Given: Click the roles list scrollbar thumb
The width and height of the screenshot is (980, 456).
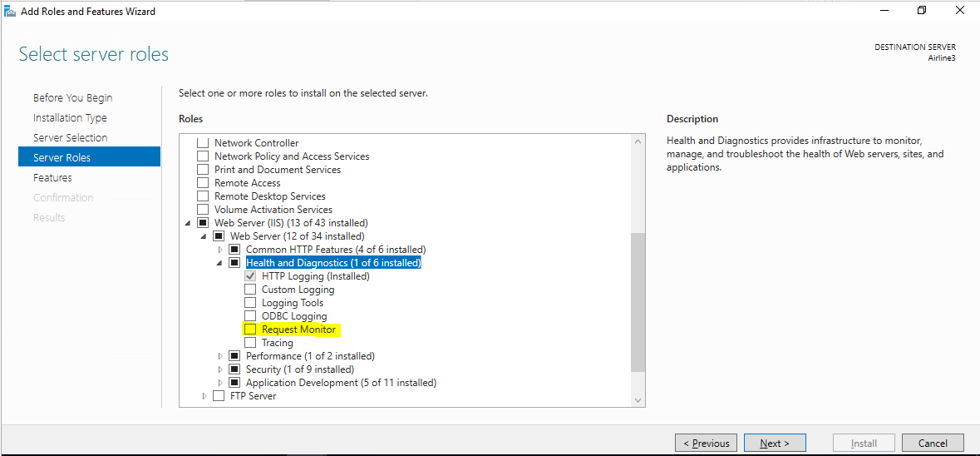Looking at the screenshot, I should click(x=638, y=303).
